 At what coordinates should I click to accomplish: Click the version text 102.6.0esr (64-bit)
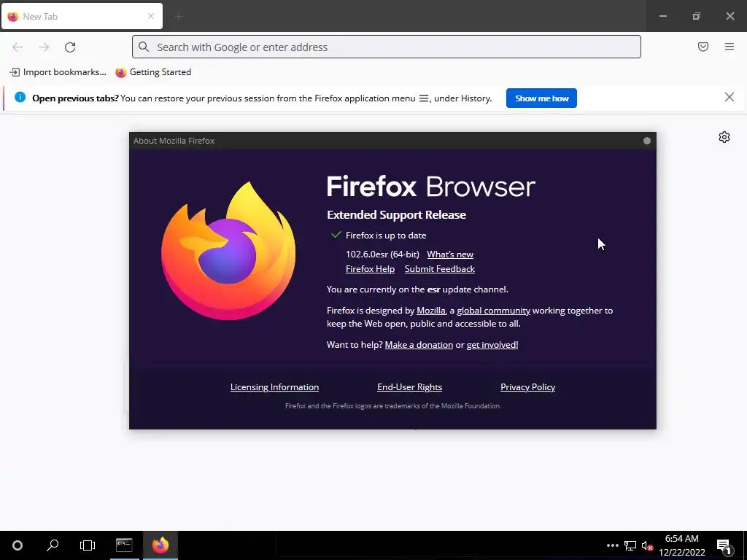coord(382,254)
